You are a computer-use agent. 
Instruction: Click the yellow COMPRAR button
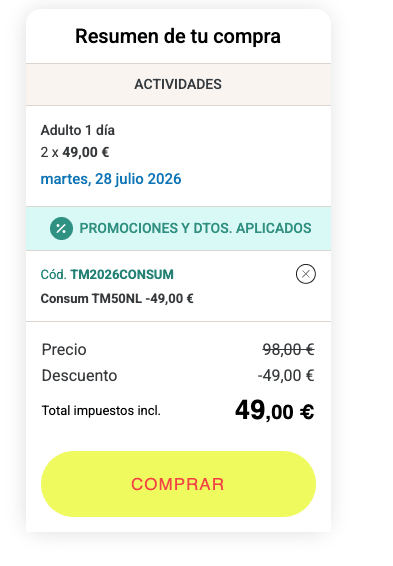(x=178, y=484)
